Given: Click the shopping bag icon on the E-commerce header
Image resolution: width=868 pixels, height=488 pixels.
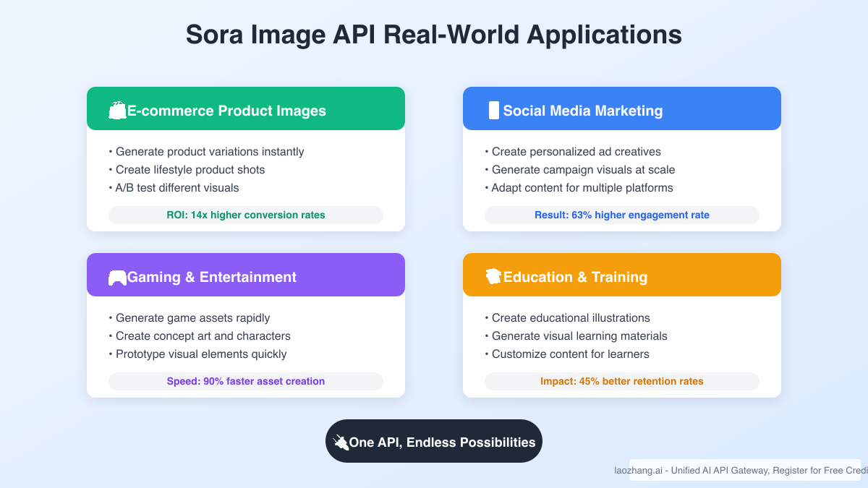Looking at the screenshot, I should [117, 110].
